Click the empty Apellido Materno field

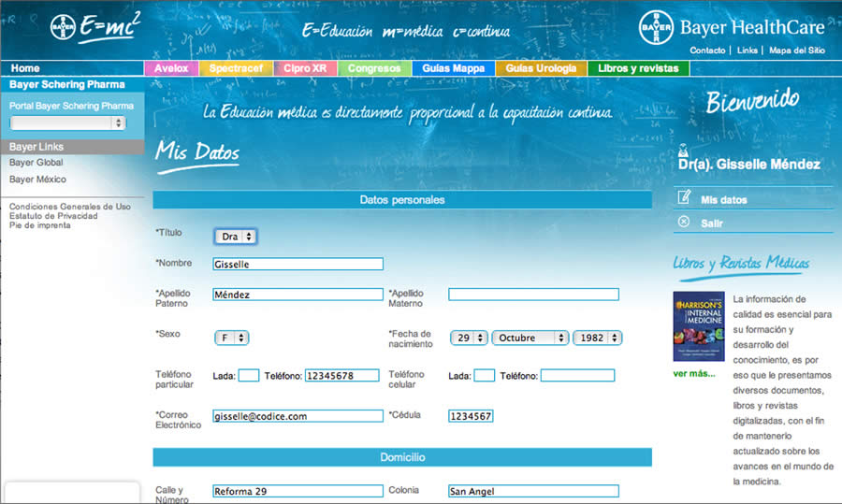(534, 295)
